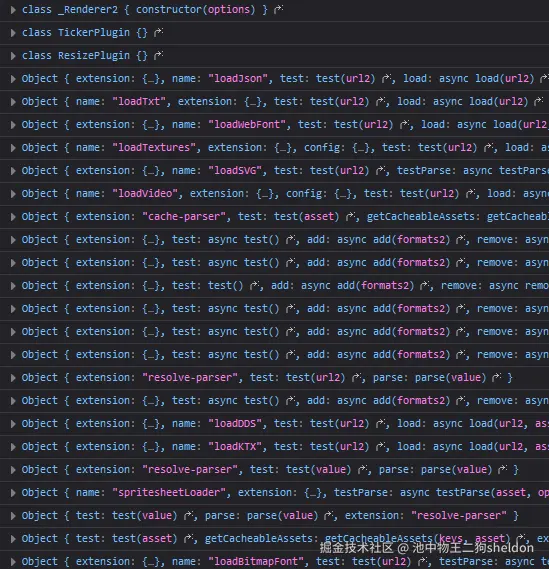Jump to add(formats2) in non-async test() row

coord(425,286)
